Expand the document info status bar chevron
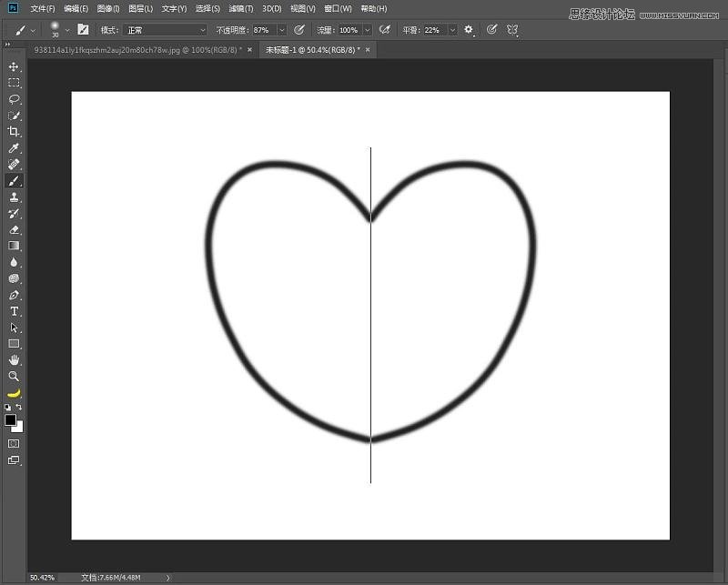This screenshot has height=585, width=728. point(166,577)
